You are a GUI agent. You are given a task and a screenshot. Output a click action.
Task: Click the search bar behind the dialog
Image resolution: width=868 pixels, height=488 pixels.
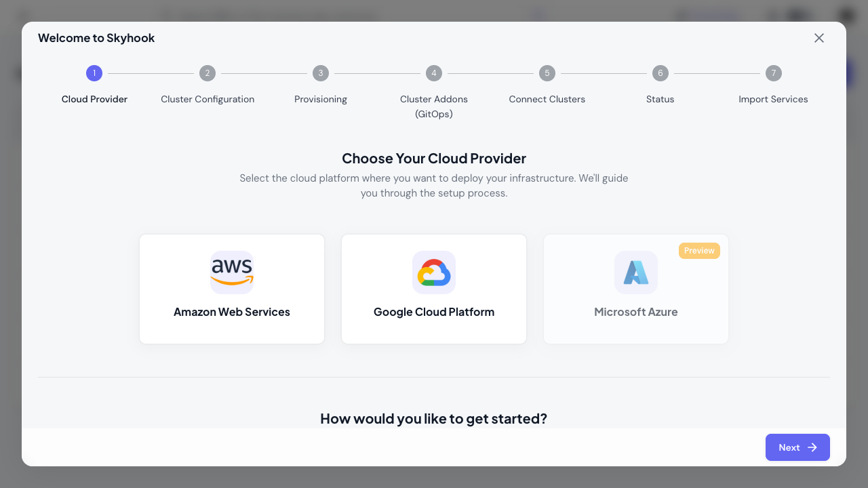coord(271,16)
